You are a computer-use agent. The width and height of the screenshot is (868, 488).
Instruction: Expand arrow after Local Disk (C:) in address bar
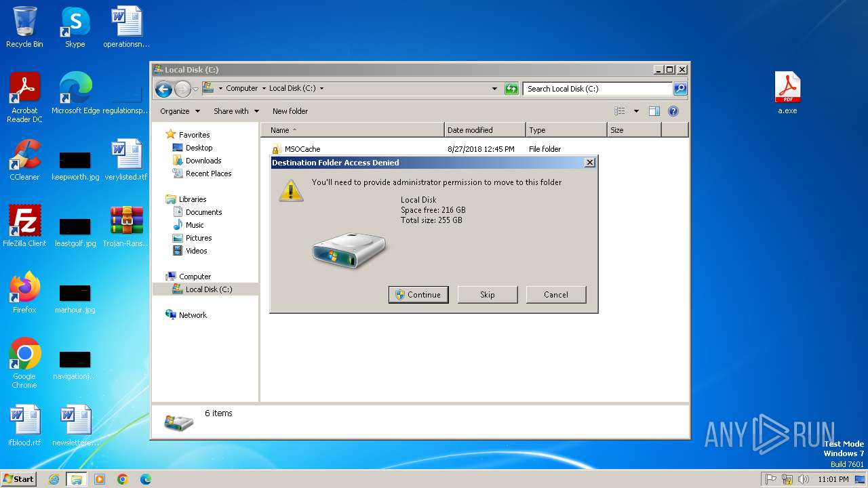point(321,88)
